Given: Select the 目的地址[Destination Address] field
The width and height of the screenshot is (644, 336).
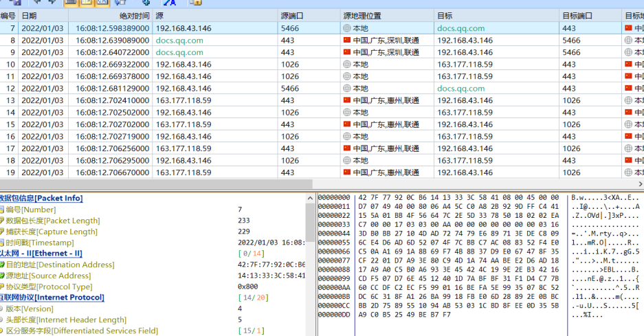Looking at the screenshot, I should (x=60, y=265).
